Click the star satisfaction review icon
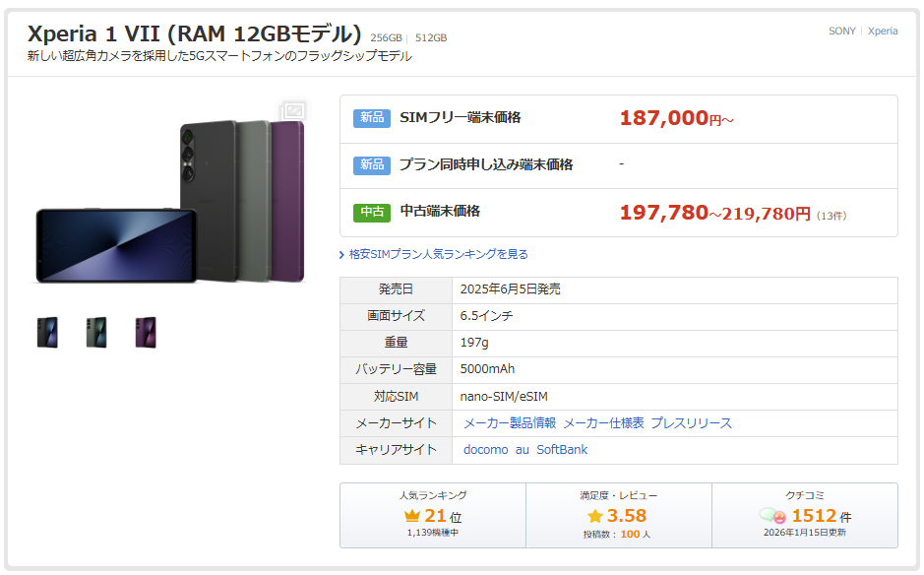The height and width of the screenshot is (575, 924). point(595,516)
